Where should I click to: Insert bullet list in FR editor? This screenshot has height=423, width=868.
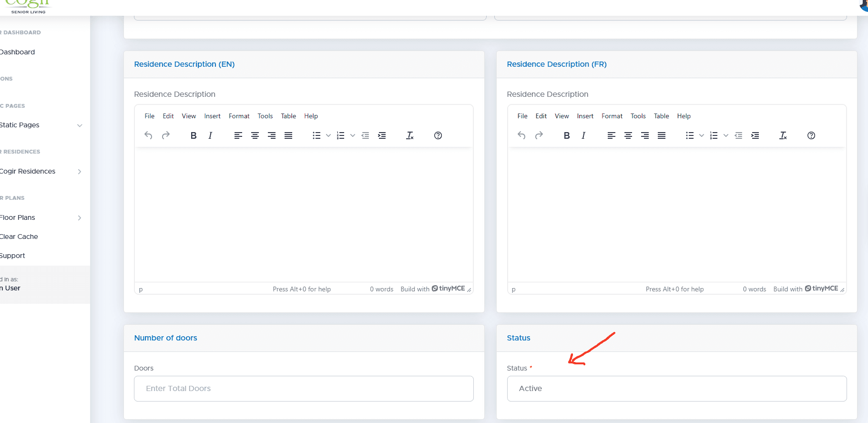tap(690, 135)
